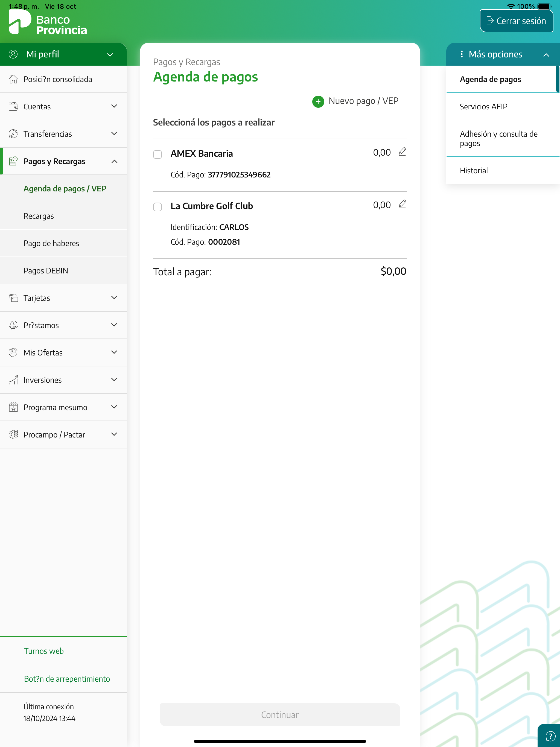Expand the Mi perfil dropdown chevron

(x=110, y=55)
